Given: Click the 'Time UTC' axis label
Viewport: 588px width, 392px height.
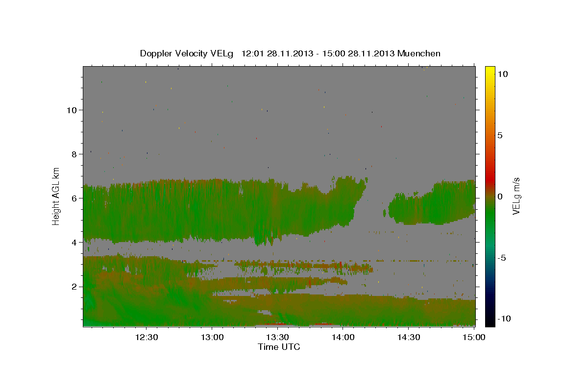Looking at the screenshot, I should click(x=279, y=347).
